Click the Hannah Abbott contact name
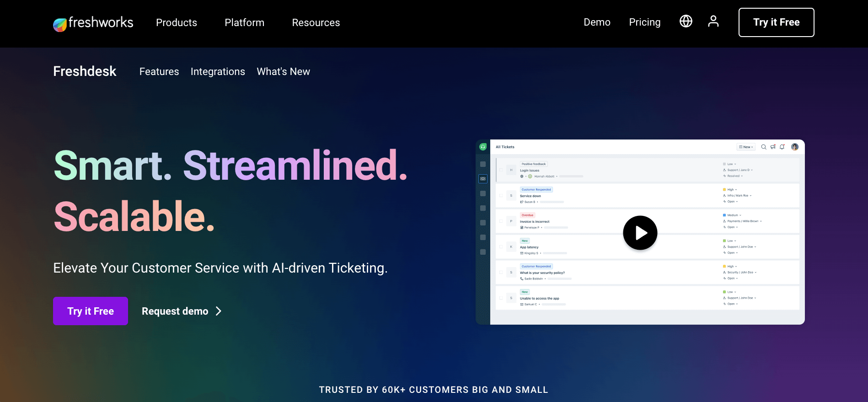The width and height of the screenshot is (868, 402). pyautogui.click(x=544, y=176)
